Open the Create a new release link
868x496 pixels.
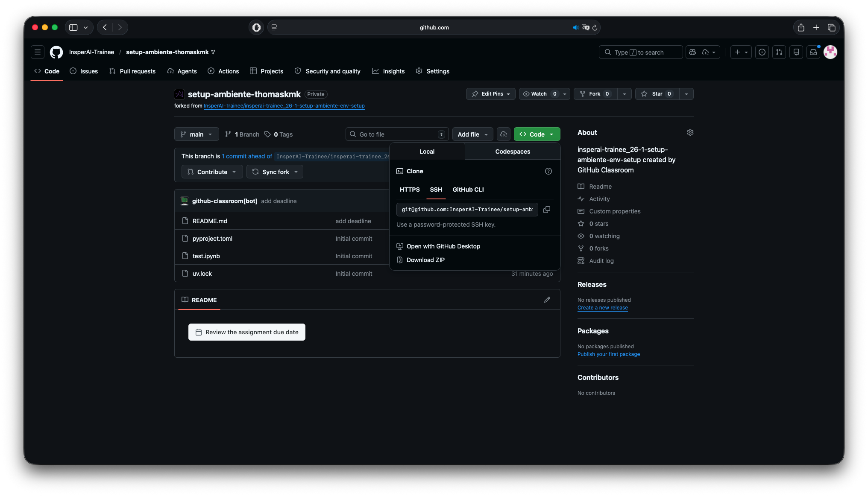(602, 308)
